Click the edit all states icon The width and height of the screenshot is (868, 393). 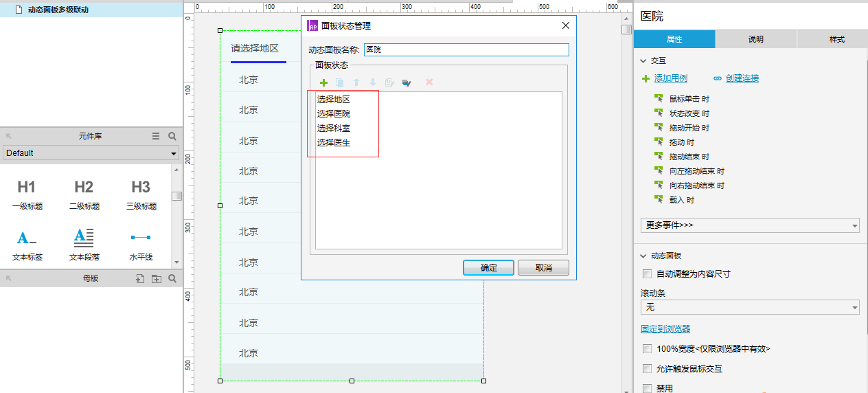(x=407, y=82)
